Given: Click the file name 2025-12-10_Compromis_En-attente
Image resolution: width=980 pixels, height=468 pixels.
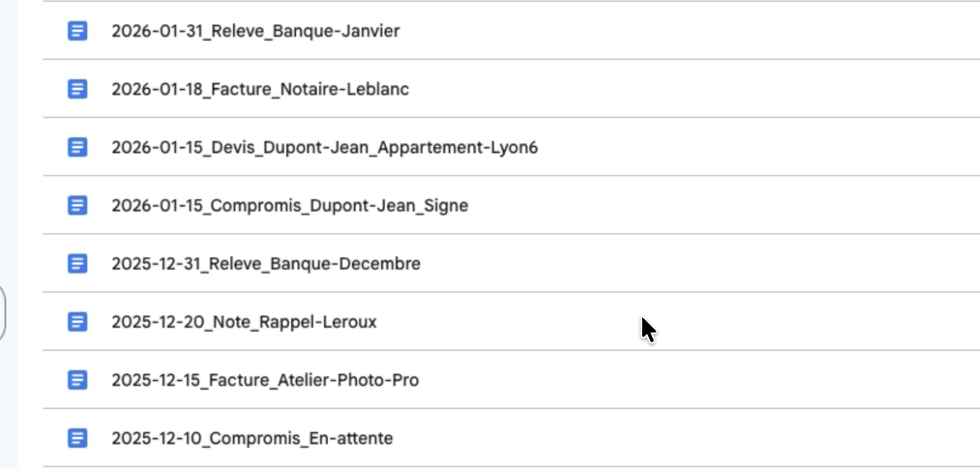Looking at the screenshot, I should tap(252, 438).
